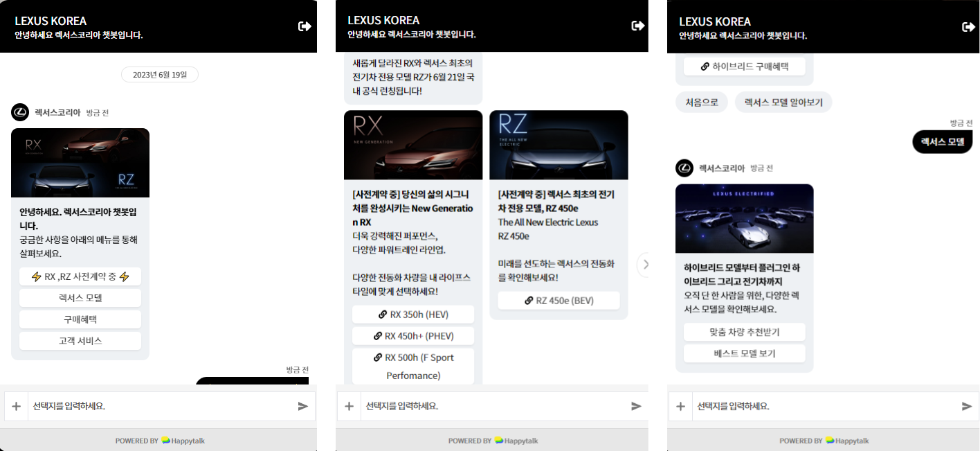The height and width of the screenshot is (451, 980).
Task: Select '구매혜택' menu button
Action: (x=80, y=319)
